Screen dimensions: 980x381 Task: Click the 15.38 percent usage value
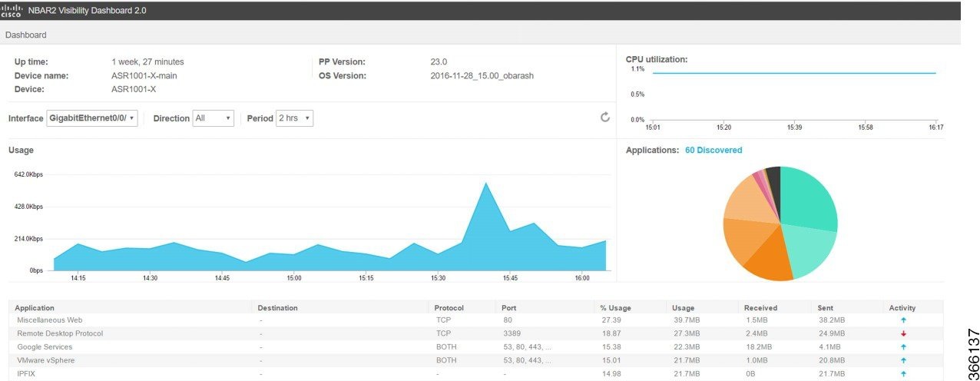pyautogui.click(x=610, y=346)
